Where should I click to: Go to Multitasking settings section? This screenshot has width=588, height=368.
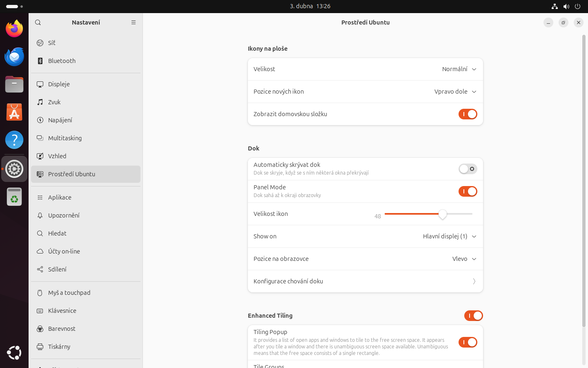65,138
